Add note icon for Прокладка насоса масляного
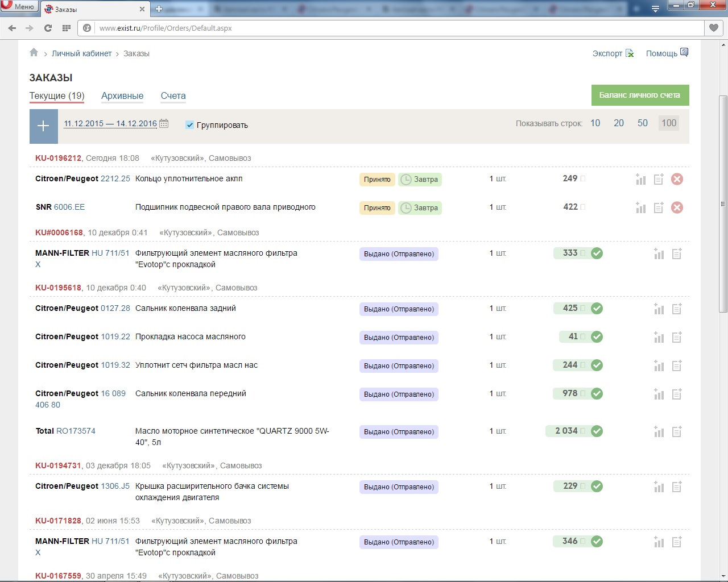Viewport: 728px width, 582px height. 677,337
